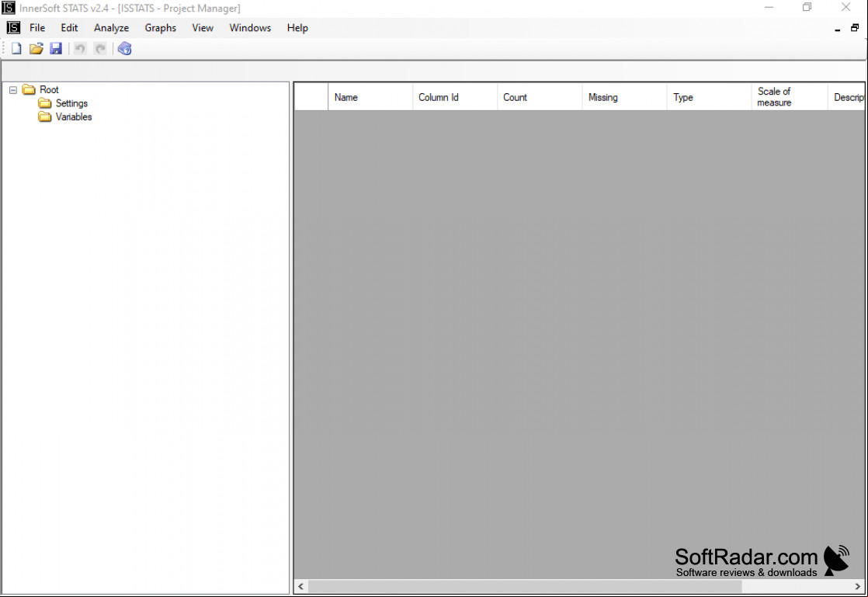Select the Settings tree item
The height and width of the screenshot is (597, 868).
pyautogui.click(x=71, y=103)
